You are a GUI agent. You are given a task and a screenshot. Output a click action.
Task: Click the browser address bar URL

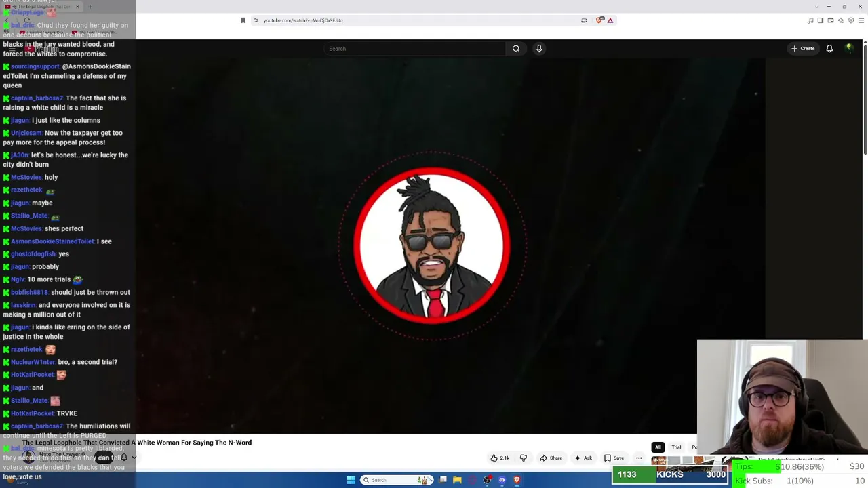click(303, 20)
